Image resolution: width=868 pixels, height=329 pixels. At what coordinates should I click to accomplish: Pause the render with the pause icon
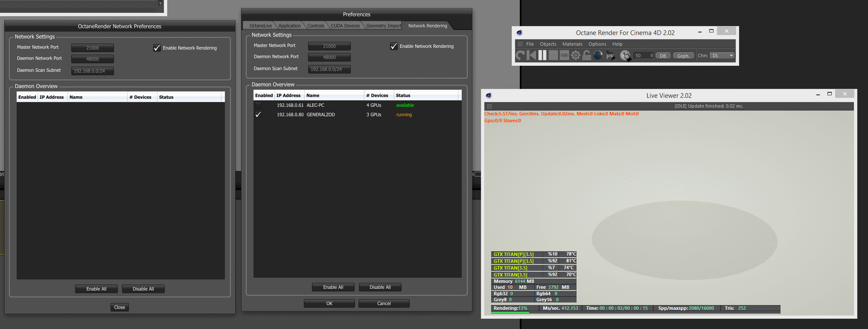tap(542, 55)
